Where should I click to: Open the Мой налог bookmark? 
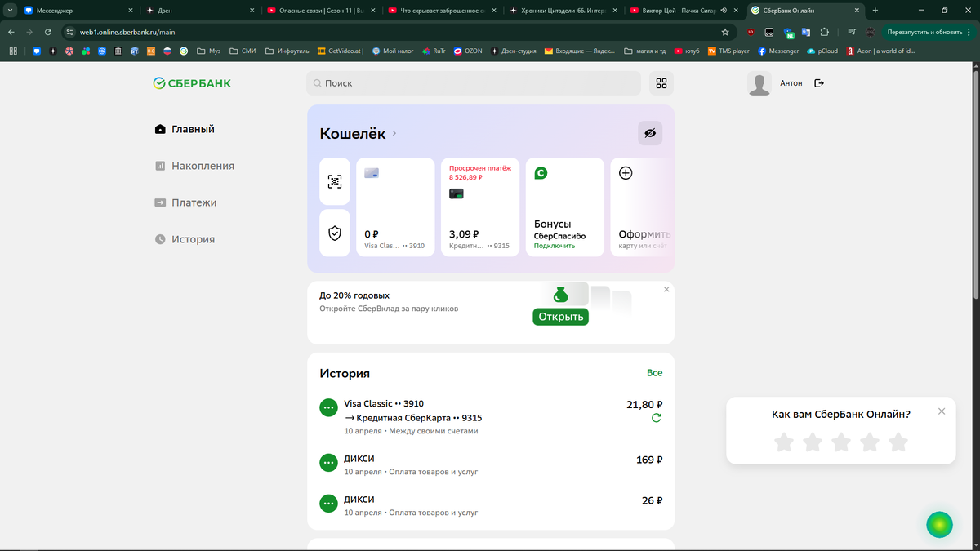[x=393, y=51]
